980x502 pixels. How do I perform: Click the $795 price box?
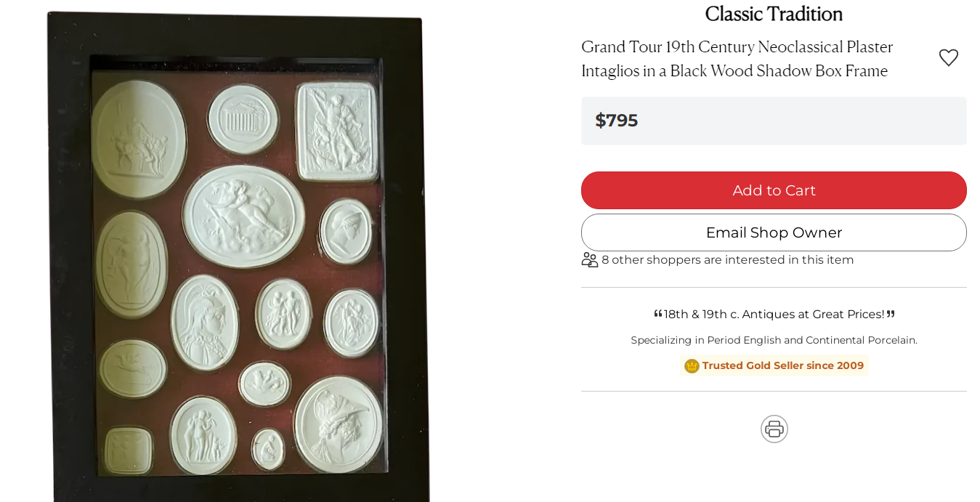pos(774,121)
